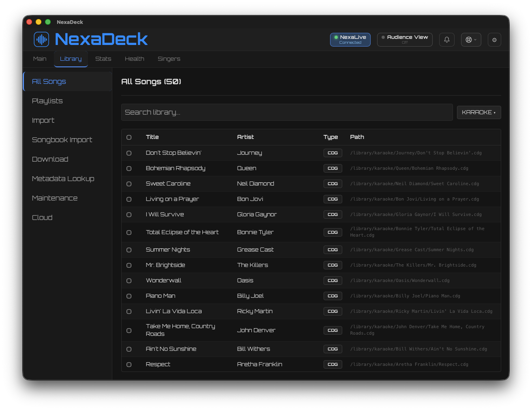Expand the dropdown next to the help icon
The height and width of the screenshot is (410, 532).
click(475, 40)
